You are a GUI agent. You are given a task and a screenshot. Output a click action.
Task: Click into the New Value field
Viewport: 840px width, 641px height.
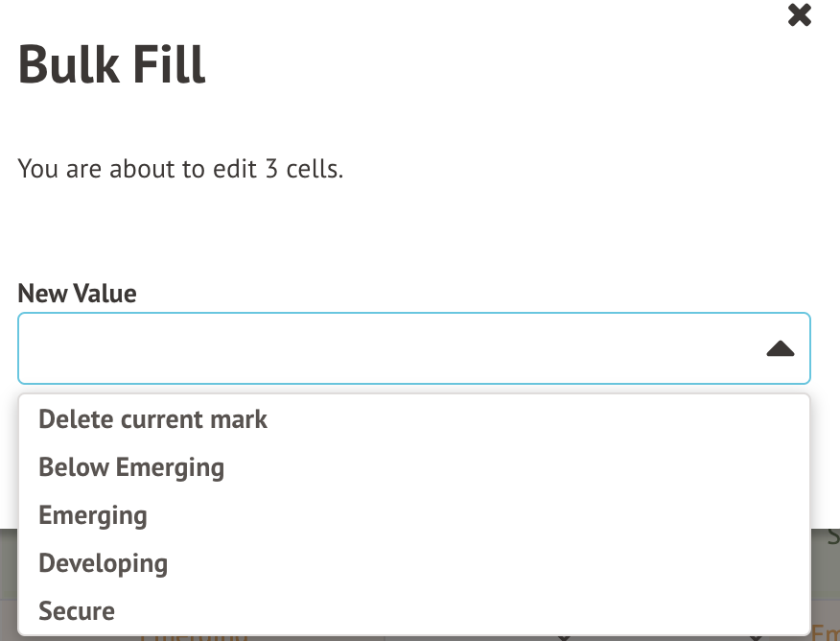click(384, 348)
